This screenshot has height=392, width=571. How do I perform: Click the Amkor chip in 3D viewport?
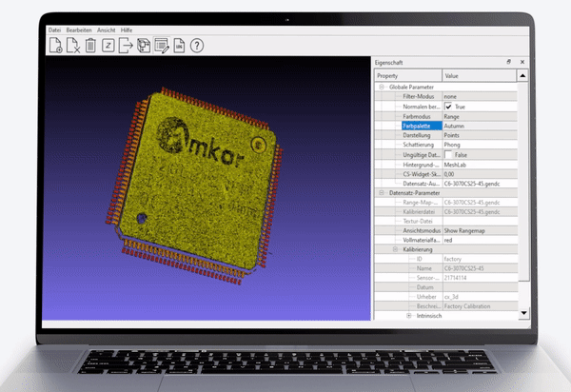tap(195, 186)
